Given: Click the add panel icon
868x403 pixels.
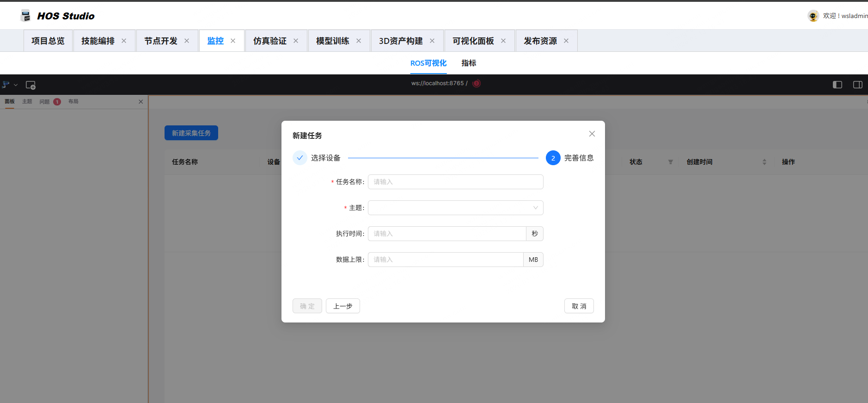Looking at the screenshot, I should [x=31, y=85].
